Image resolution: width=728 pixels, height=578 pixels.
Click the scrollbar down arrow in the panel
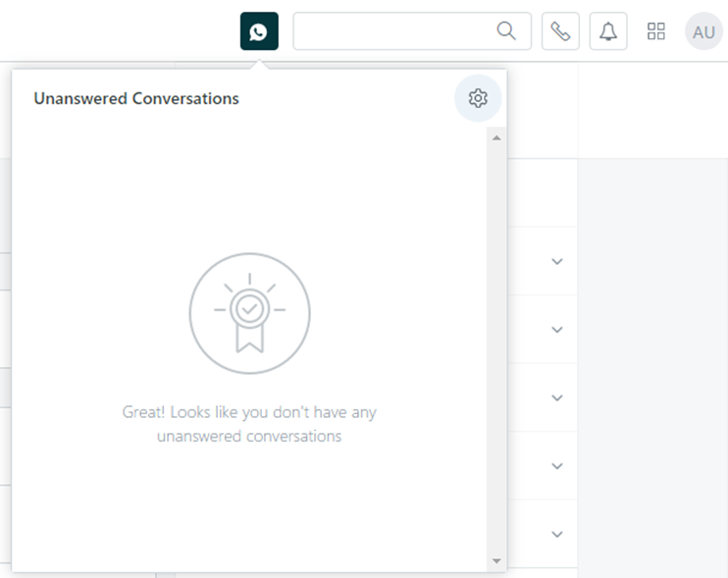[x=495, y=560]
